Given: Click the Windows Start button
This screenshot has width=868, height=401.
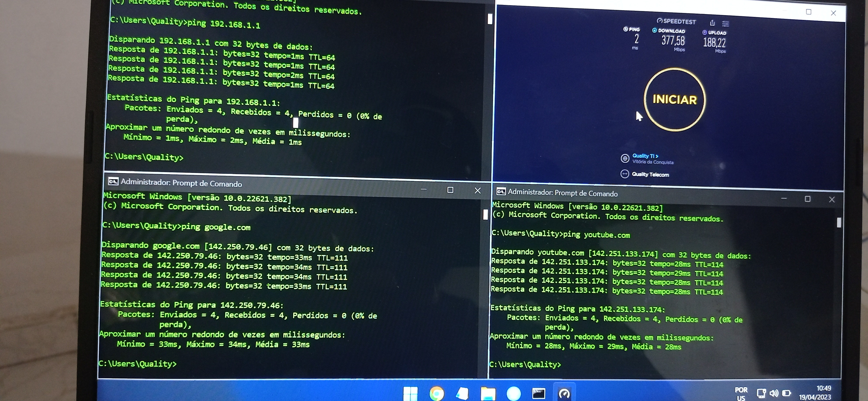Looking at the screenshot, I should pos(410,393).
